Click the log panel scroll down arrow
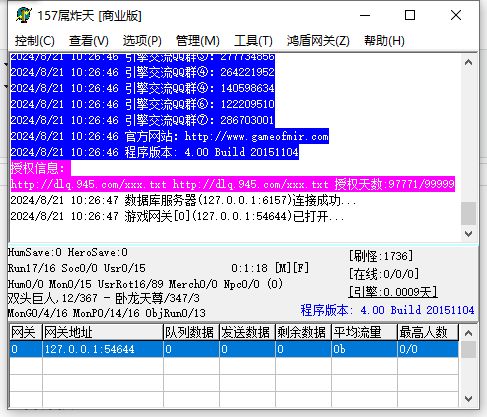 click(468, 234)
